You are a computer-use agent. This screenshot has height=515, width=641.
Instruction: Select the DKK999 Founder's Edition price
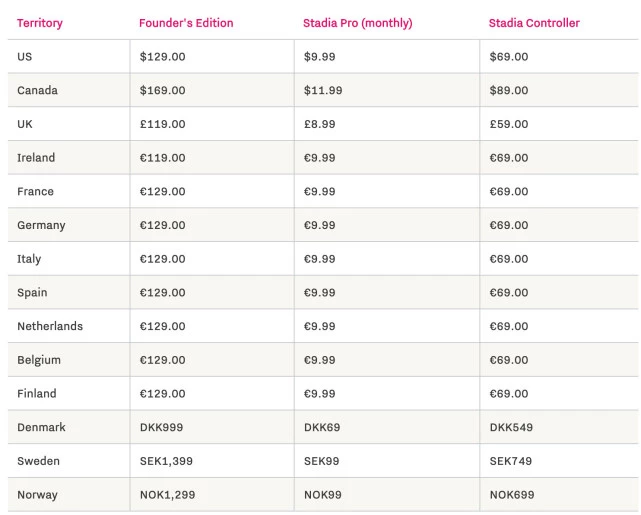[x=161, y=427]
